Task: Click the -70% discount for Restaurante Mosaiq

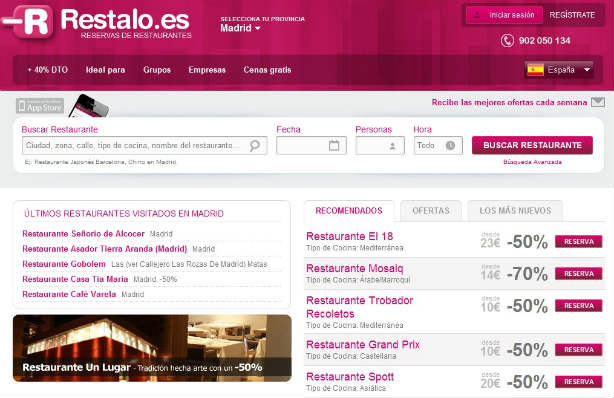Action: coord(527,273)
